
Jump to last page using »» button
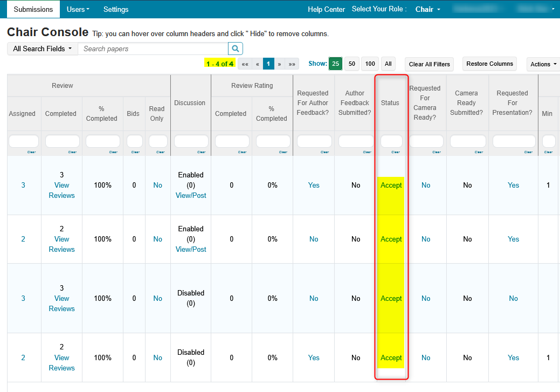pyautogui.click(x=292, y=64)
